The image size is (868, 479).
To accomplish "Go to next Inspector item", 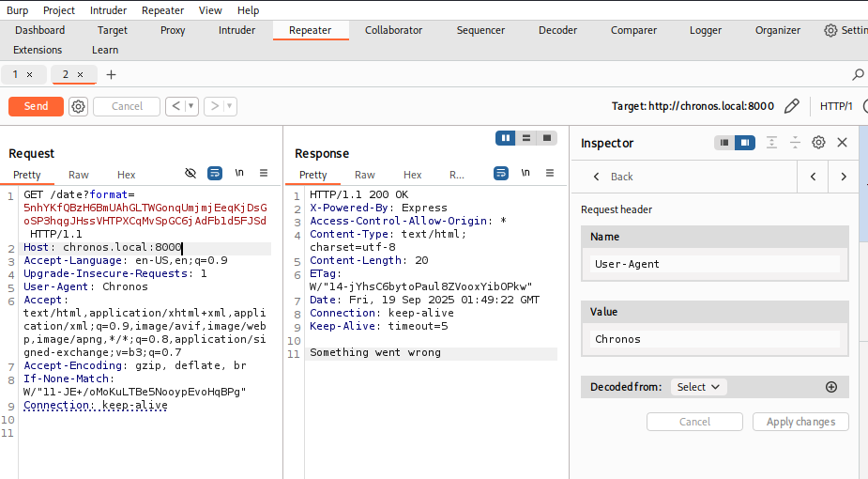I will (844, 177).
